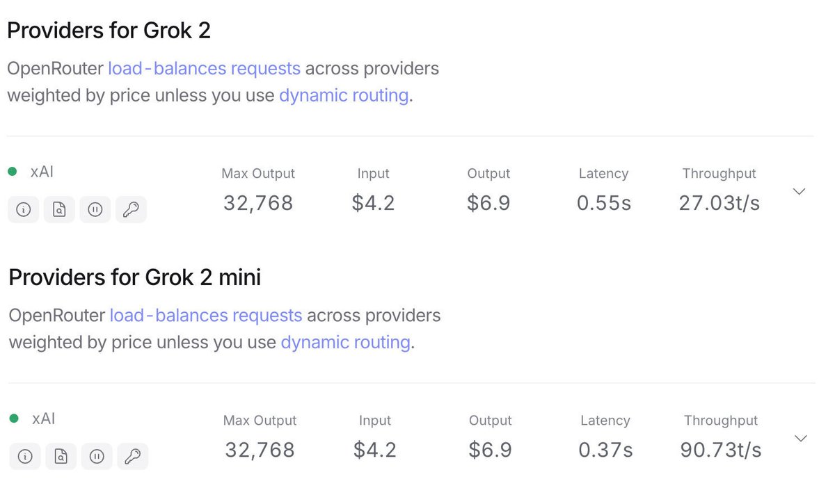Select the 0.37s latency value
The height and width of the screenshot is (504, 835).
605,450
